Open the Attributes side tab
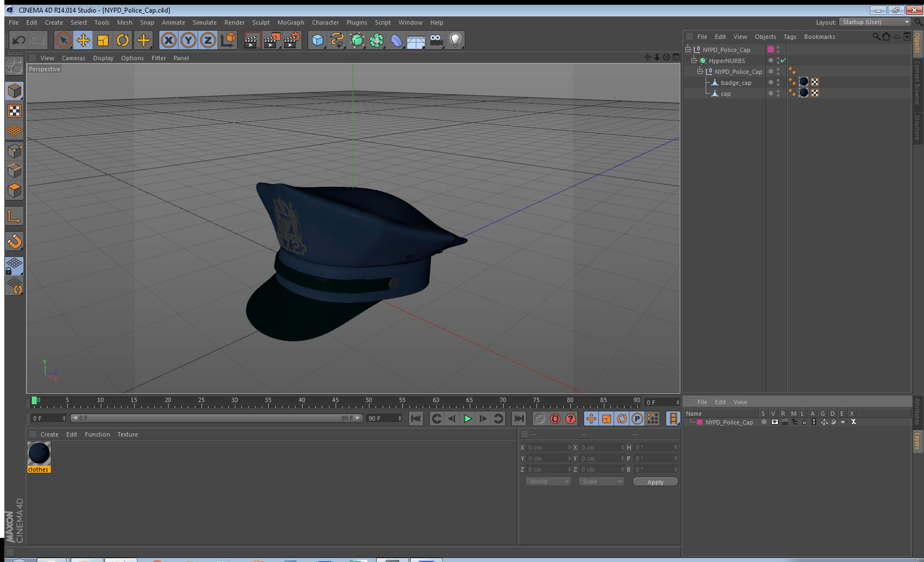 point(917,411)
